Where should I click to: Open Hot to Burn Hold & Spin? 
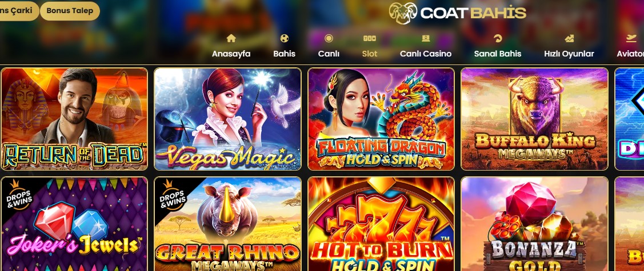381,224
